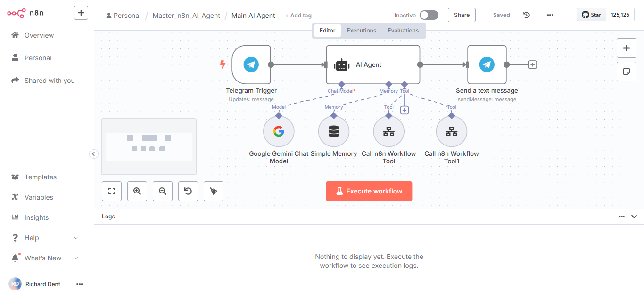644x298 pixels.
Task: Click the Share button
Action: (462, 15)
